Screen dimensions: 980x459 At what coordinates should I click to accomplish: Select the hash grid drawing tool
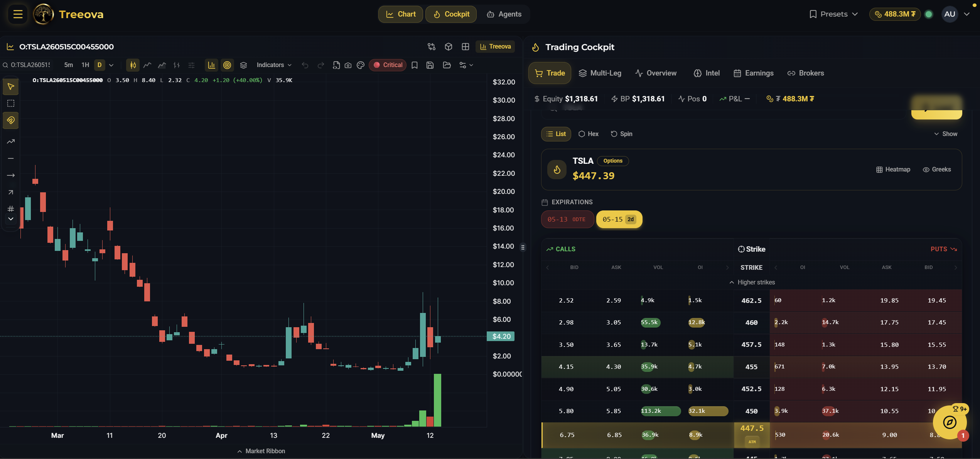point(11,209)
